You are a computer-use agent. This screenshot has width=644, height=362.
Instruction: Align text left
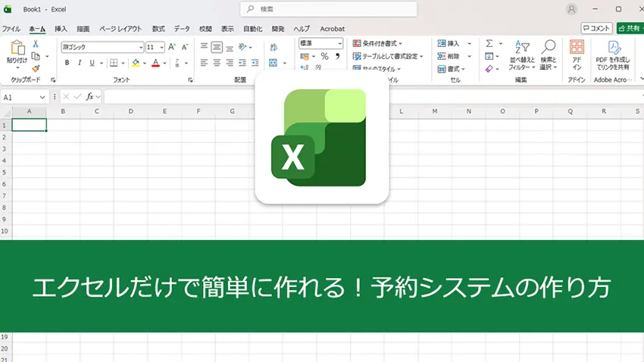[x=204, y=63]
